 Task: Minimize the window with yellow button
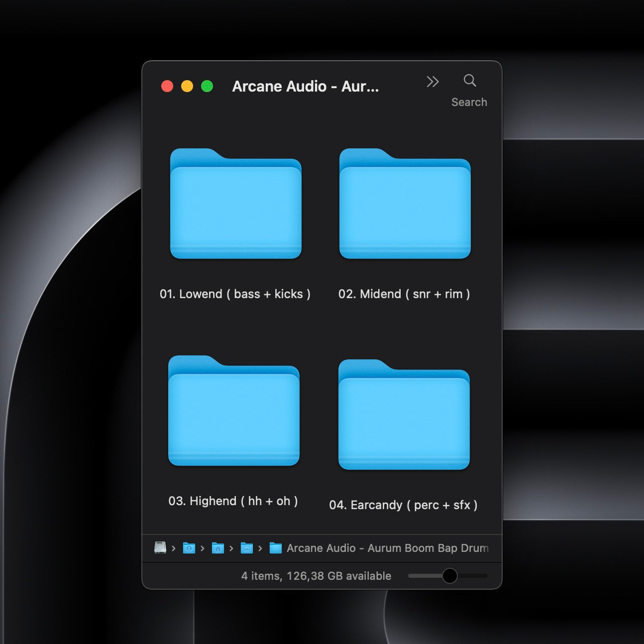tap(187, 86)
